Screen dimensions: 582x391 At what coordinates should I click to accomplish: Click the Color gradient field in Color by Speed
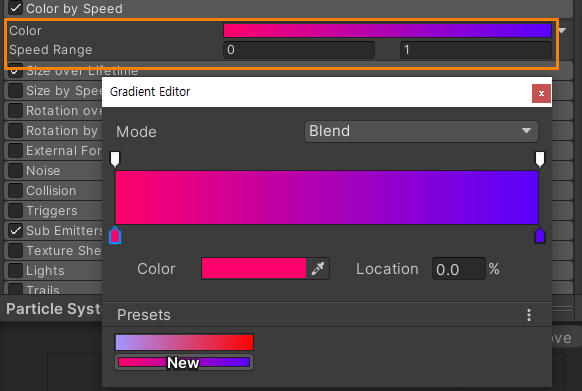[x=387, y=30]
